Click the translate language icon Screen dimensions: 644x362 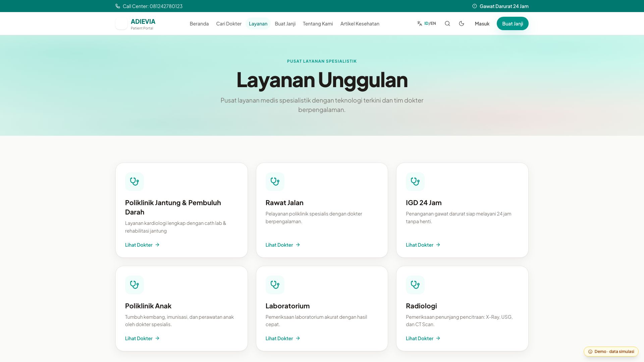pos(420,23)
